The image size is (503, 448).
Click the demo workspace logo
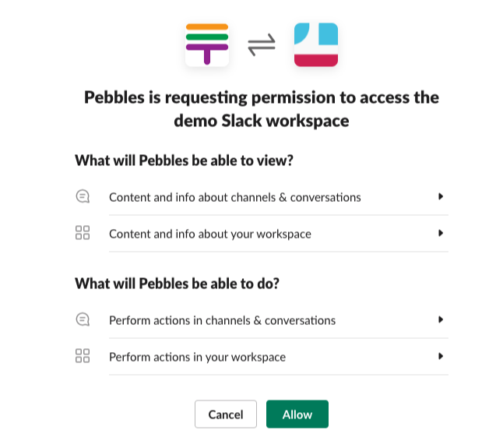pos(316,44)
